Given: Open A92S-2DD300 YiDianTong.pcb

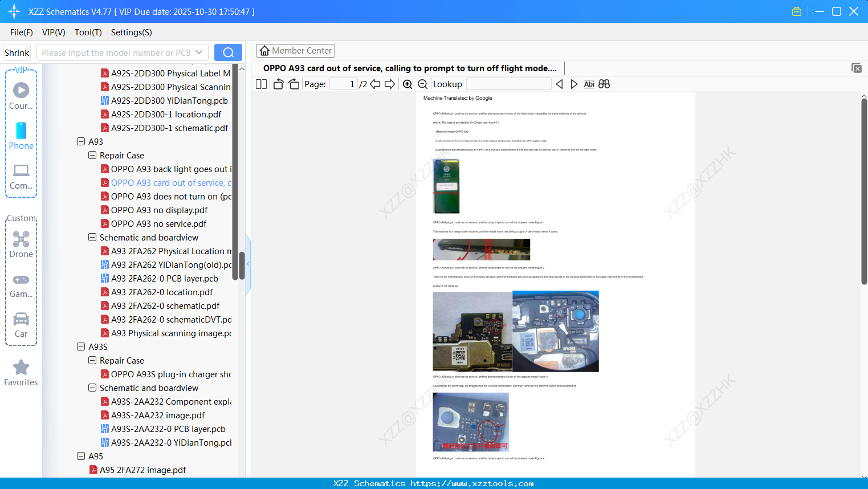Looking at the screenshot, I should [164, 100].
